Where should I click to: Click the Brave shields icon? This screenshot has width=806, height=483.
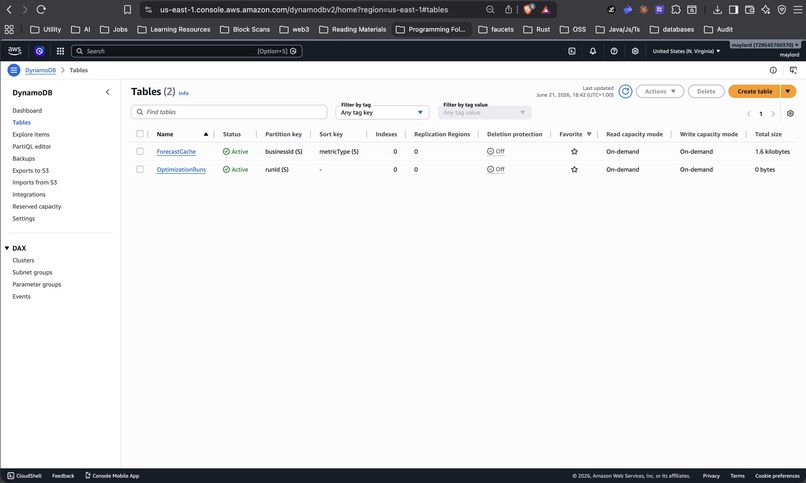point(528,9)
